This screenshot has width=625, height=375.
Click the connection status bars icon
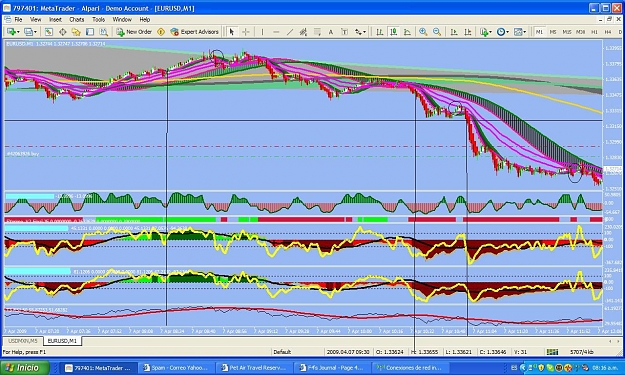[552, 352]
